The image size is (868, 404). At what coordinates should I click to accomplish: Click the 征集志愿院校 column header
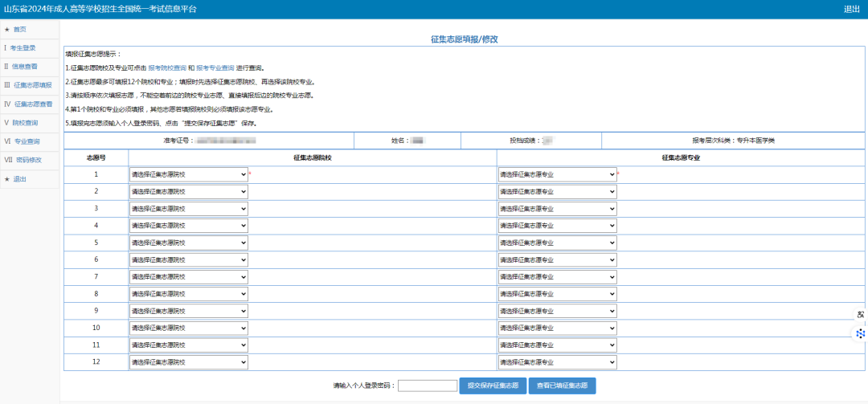(x=312, y=157)
